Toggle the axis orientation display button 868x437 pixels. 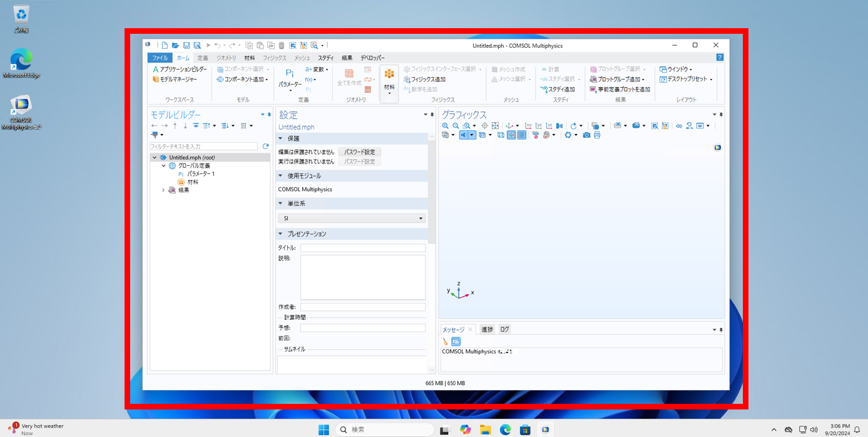click(511, 135)
